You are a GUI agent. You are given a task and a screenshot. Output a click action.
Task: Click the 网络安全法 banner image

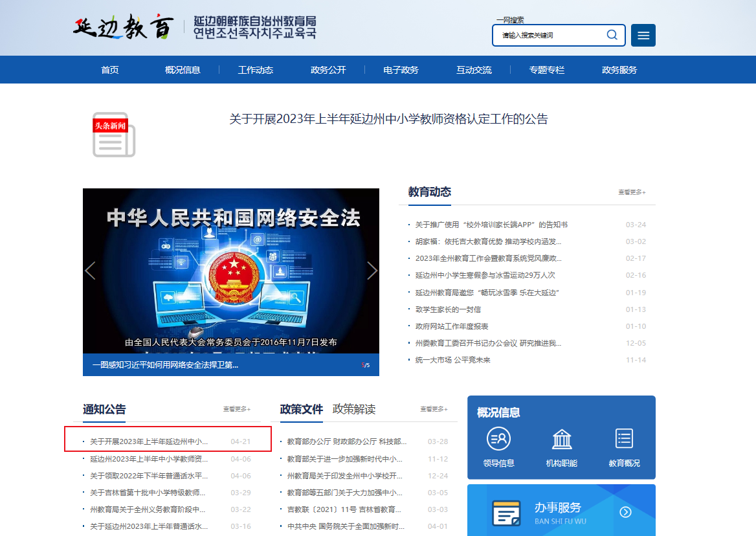point(231,272)
